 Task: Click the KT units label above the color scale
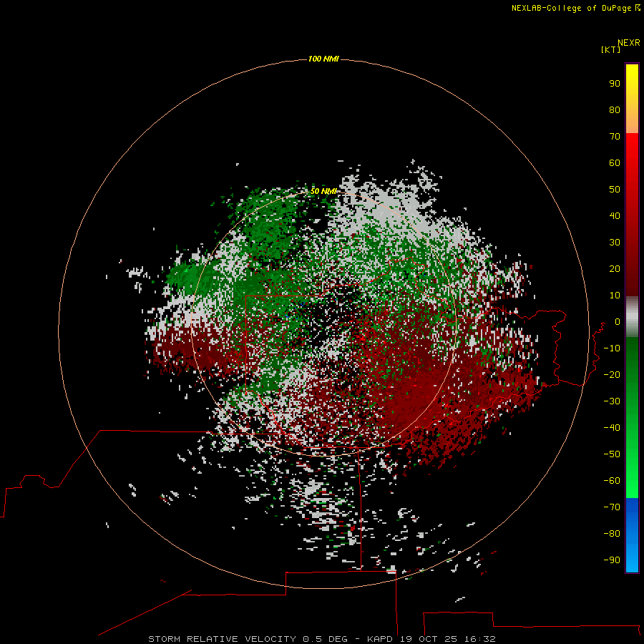click(x=610, y=49)
